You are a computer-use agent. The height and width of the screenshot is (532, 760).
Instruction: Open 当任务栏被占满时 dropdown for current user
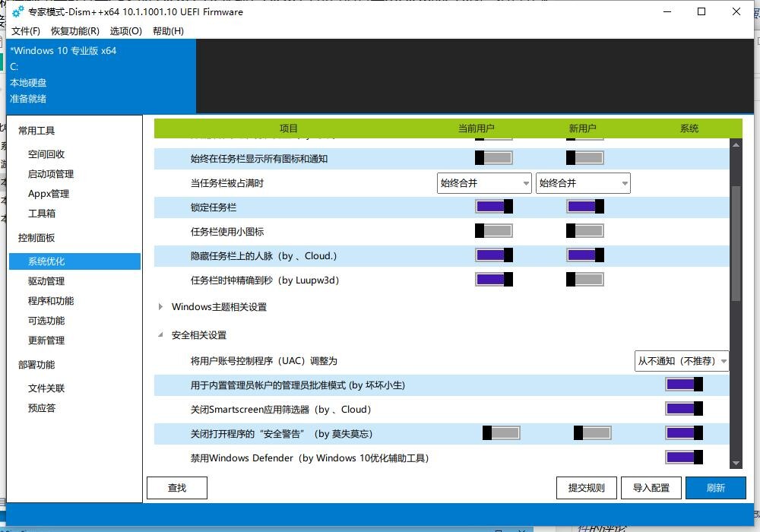(484, 183)
